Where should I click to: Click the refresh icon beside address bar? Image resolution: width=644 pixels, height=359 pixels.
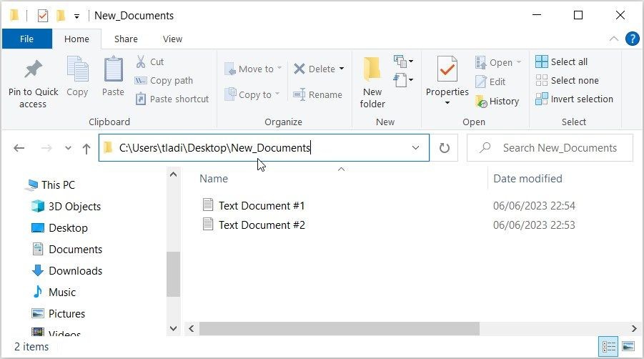[445, 148]
